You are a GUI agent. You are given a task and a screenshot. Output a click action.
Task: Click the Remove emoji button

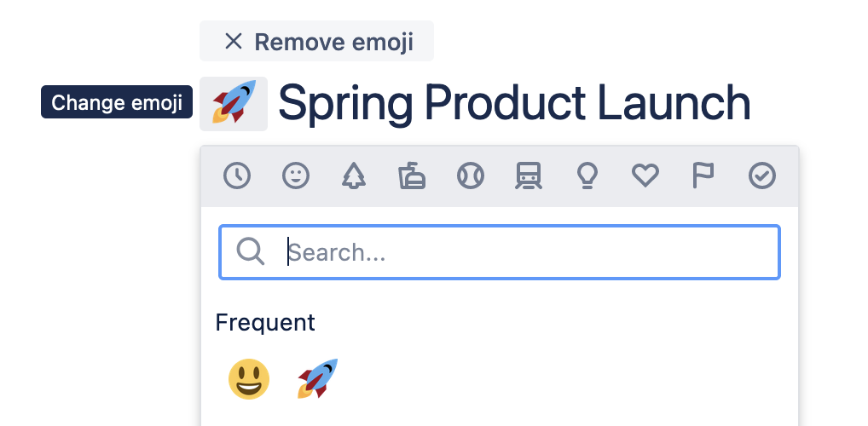316,42
